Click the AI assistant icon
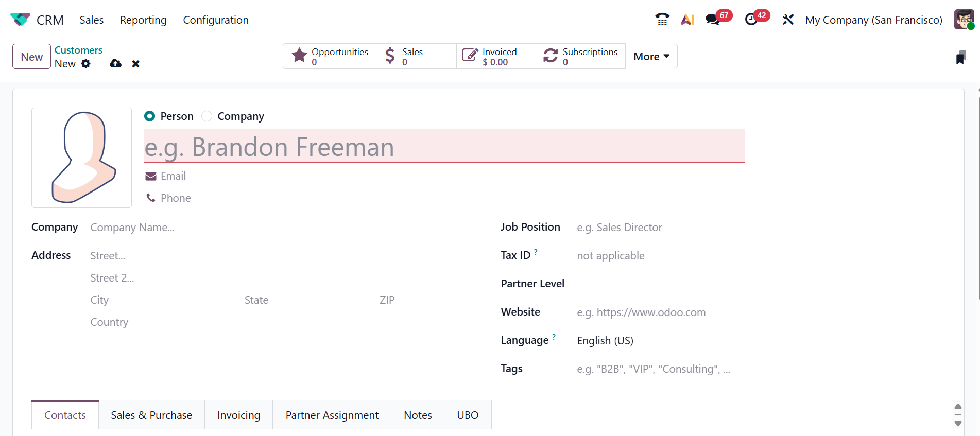 [687, 20]
